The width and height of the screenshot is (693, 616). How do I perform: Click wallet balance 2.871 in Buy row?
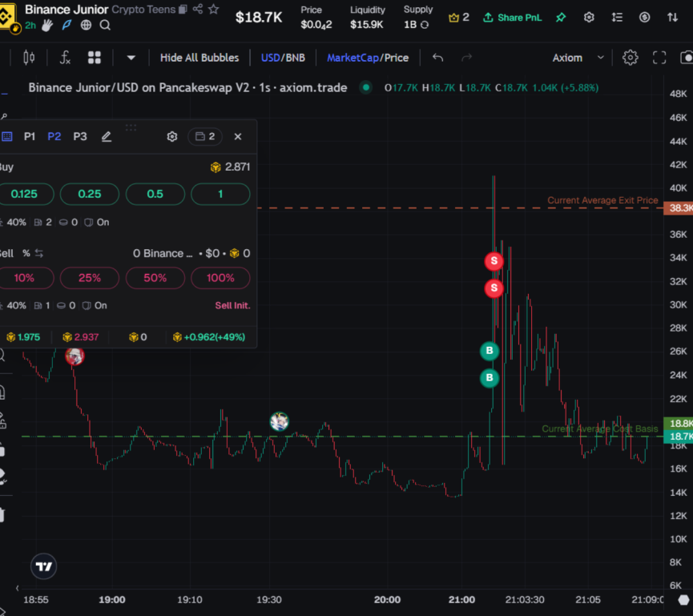pos(230,167)
